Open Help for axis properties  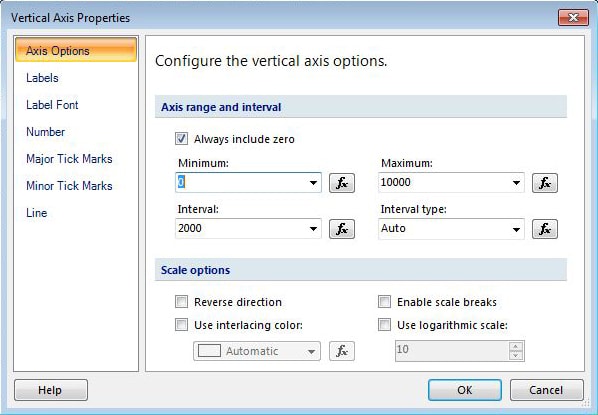point(51,390)
